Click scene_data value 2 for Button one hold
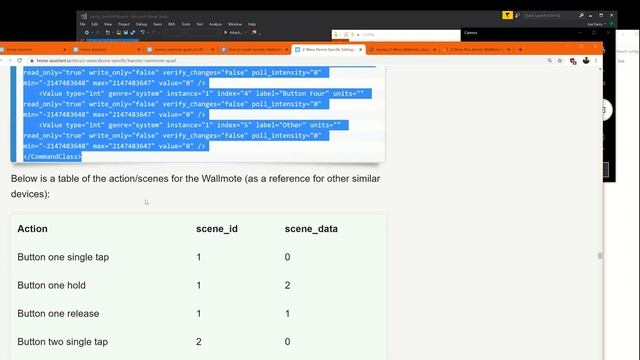 coord(287,285)
